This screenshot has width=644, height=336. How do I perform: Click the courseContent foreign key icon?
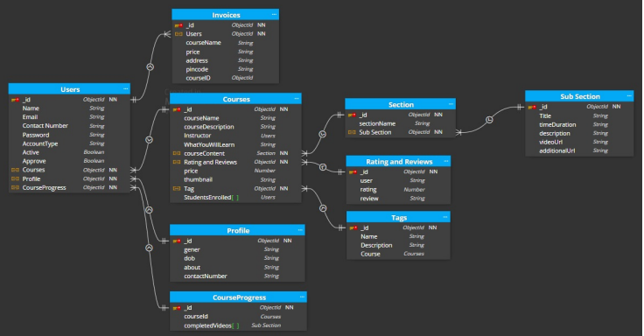(x=177, y=154)
